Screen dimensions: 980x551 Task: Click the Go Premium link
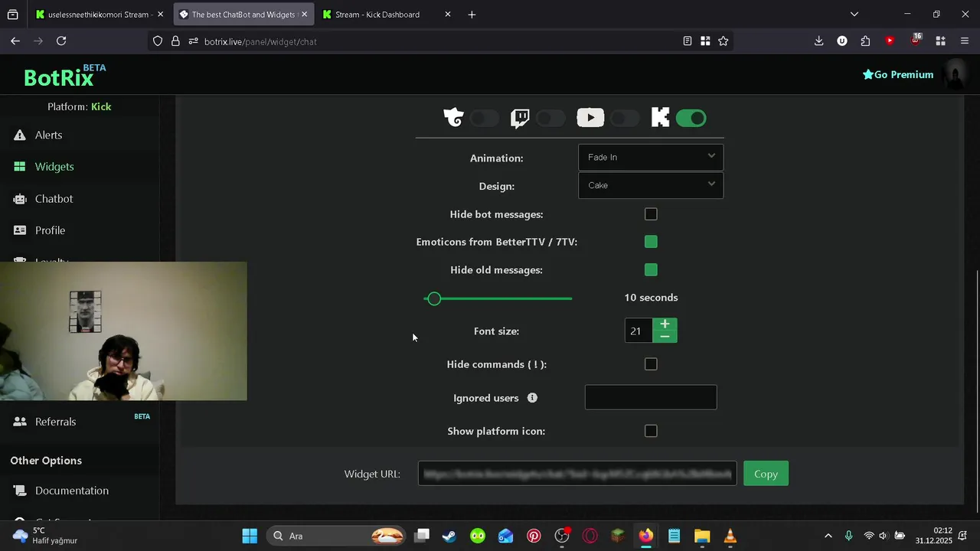tap(898, 74)
